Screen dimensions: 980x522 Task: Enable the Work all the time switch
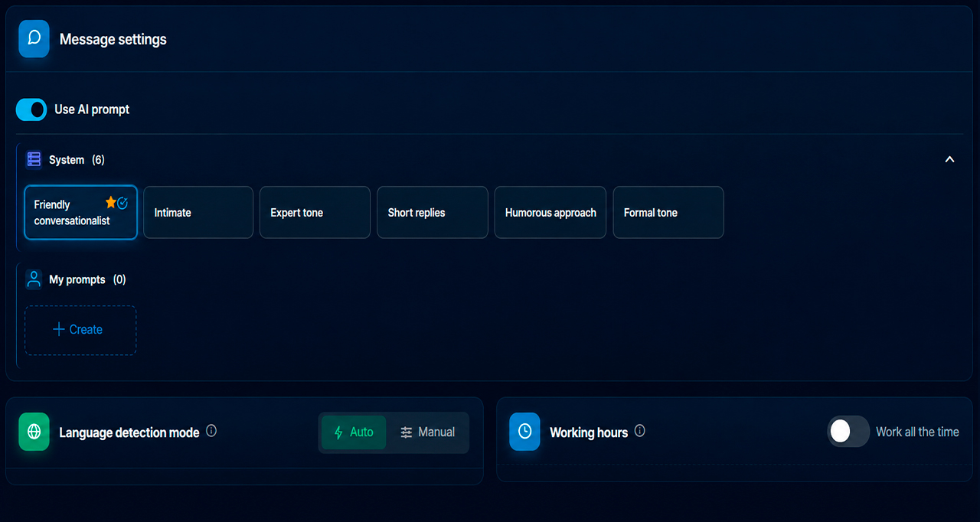848,432
